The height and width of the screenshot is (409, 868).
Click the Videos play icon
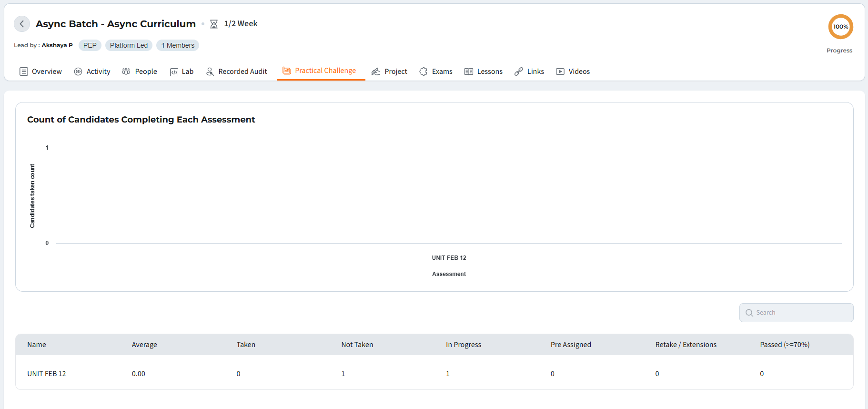point(560,72)
